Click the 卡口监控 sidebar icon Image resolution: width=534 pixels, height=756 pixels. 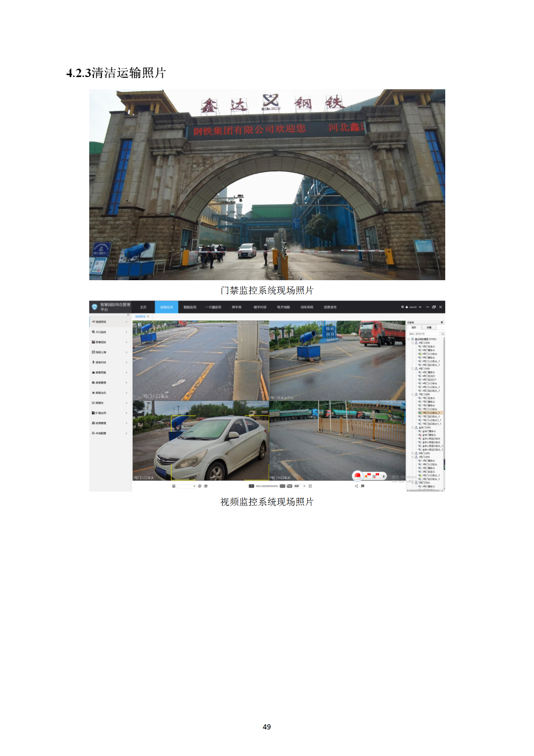[x=93, y=332]
